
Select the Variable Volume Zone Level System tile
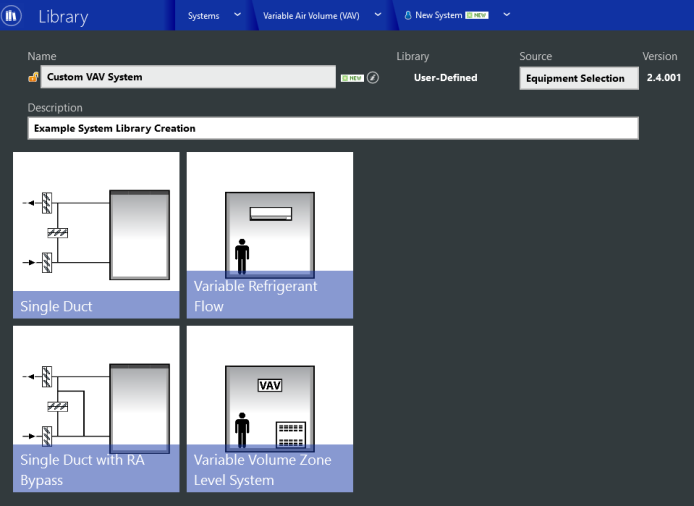click(x=270, y=409)
